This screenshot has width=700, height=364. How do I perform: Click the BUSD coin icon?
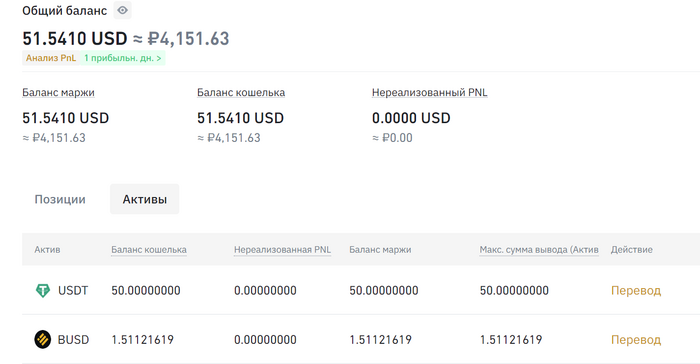click(x=43, y=339)
